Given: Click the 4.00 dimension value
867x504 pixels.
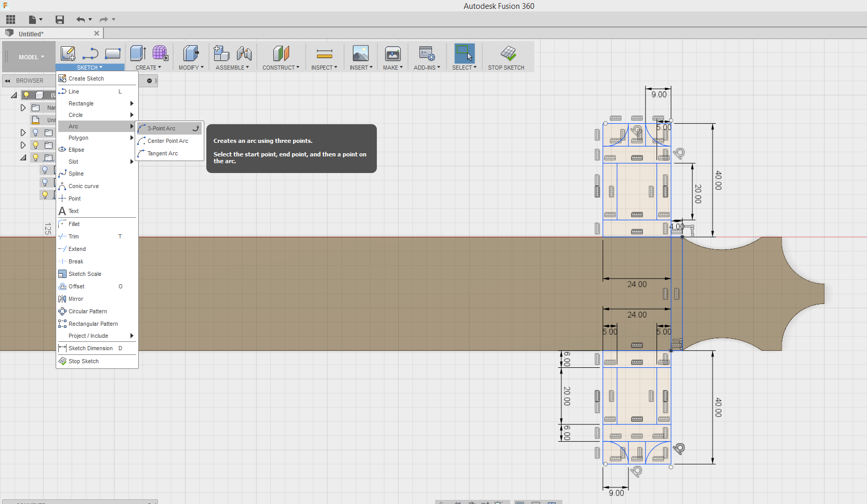Looking at the screenshot, I should [x=677, y=227].
